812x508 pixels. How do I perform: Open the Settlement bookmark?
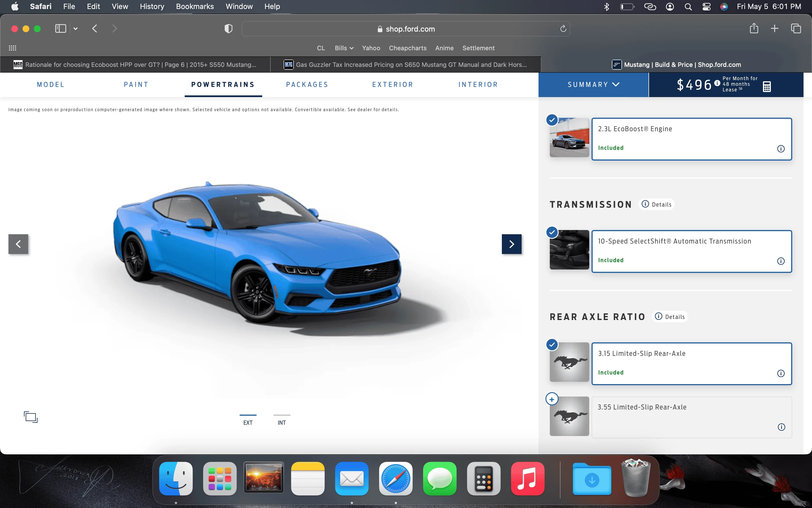[478, 48]
